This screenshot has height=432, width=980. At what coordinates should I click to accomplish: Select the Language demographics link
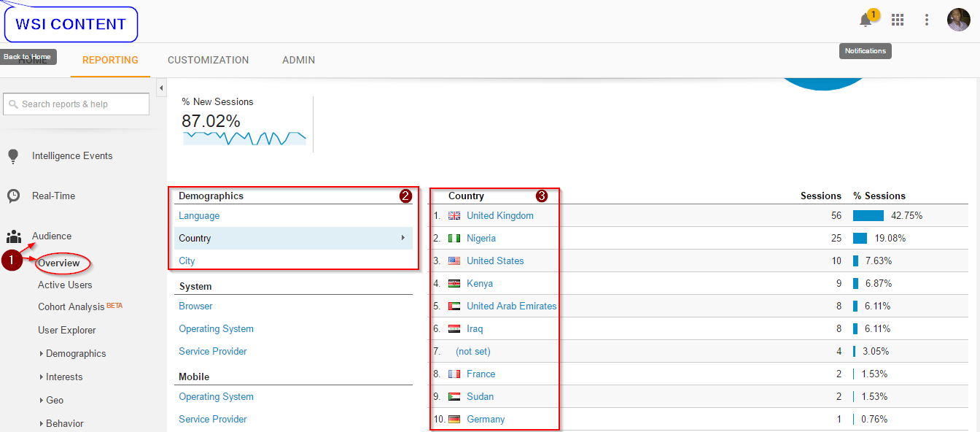pyautogui.click(x=199, y=216)
